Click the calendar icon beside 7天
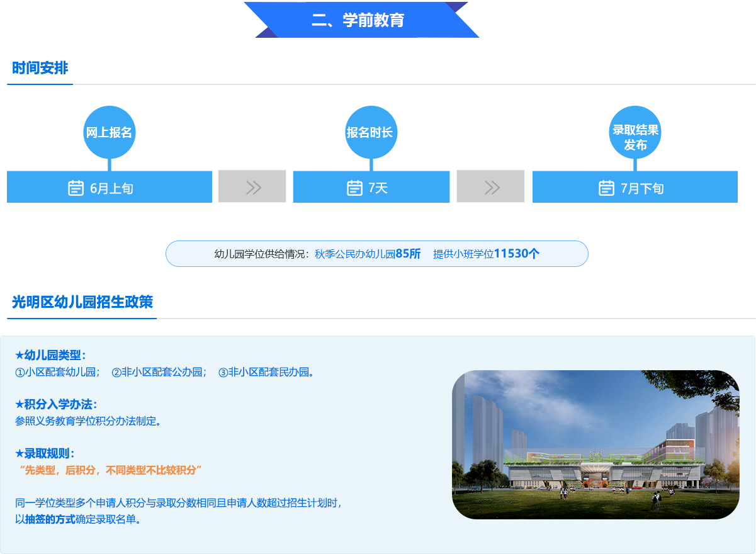This screenshot has height=554, width=756. click(355, 188)
